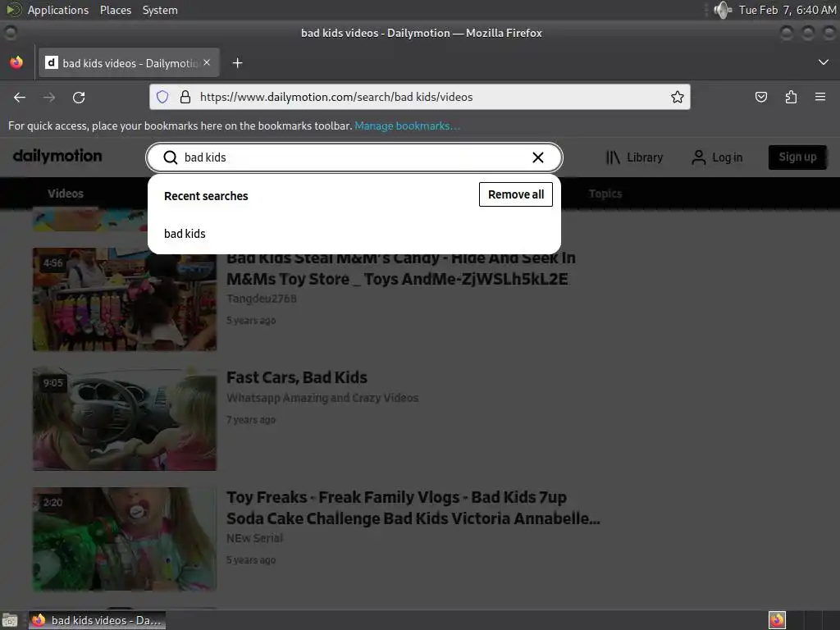Switch to the Topics results tab
Viewport: 840px width, 630px height.
tap(605, 194)
